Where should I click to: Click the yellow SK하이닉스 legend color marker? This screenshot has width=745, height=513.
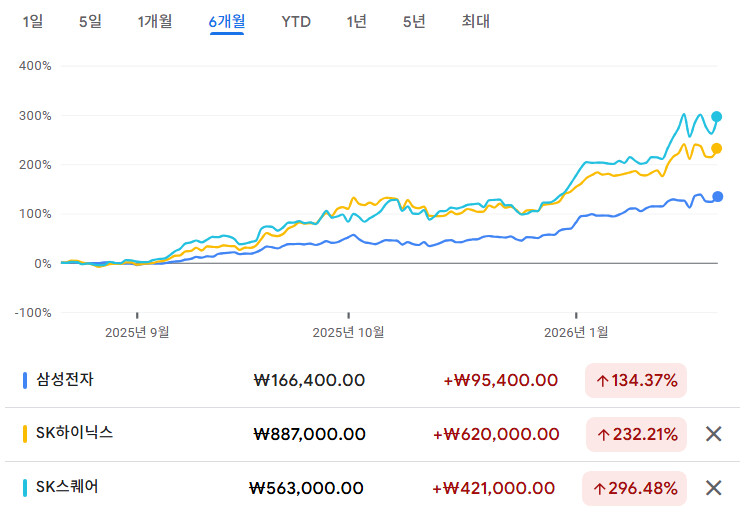click(25, 434)
